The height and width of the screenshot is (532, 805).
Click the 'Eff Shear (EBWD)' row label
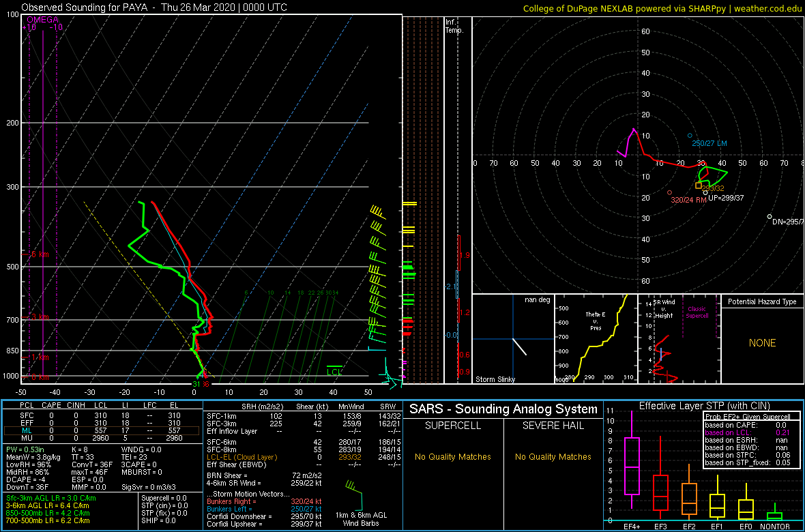point(236,464)
